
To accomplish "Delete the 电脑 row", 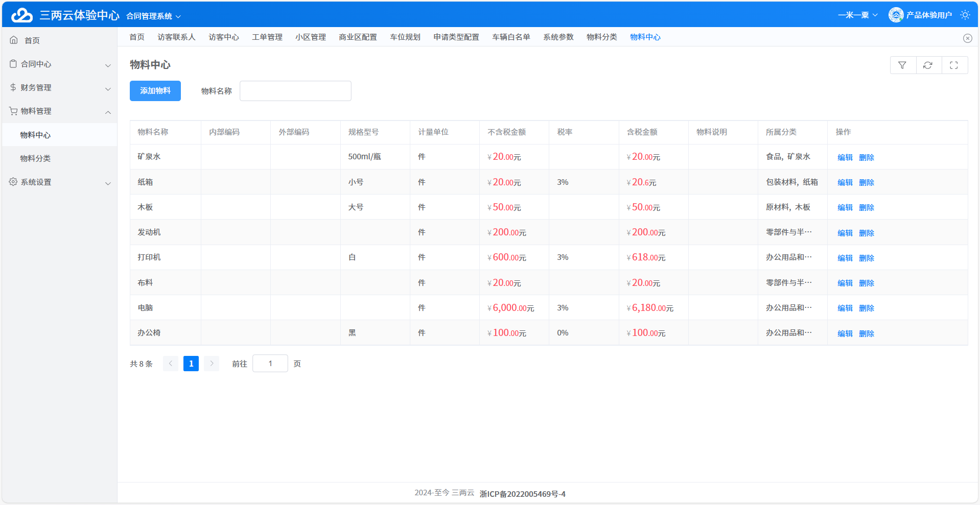I will 867,308.
